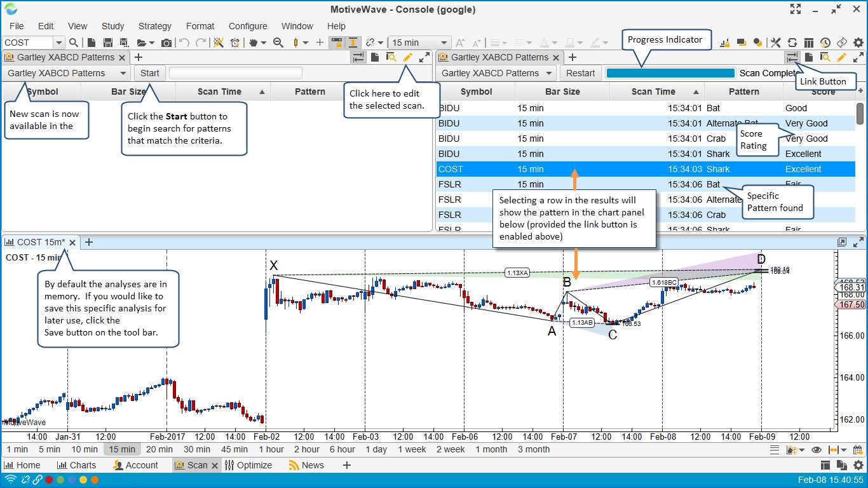Screen dimensions: 868x488
Task: Switch chart to 1 hour bar size
Action: pyautogui.click(x=271, y=449)
